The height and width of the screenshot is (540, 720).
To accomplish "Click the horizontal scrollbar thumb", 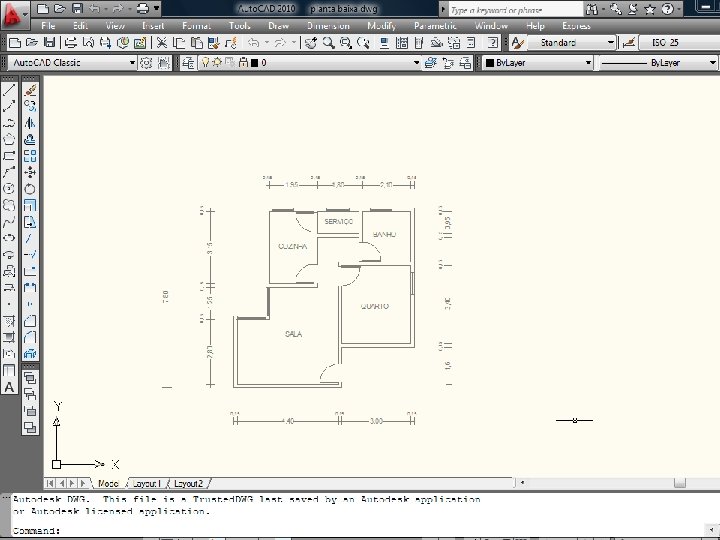I will 680,483.
